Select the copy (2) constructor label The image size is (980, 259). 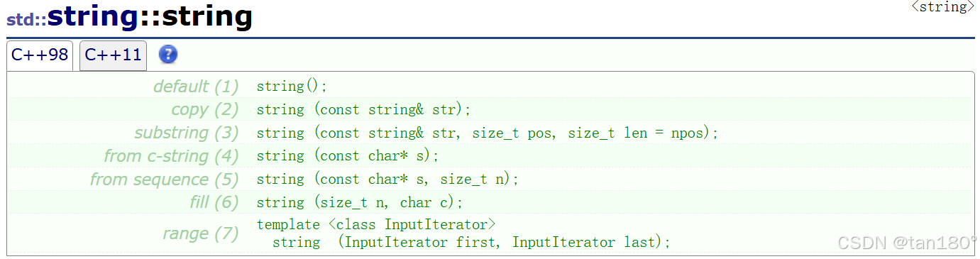click(x=205, y=110)
